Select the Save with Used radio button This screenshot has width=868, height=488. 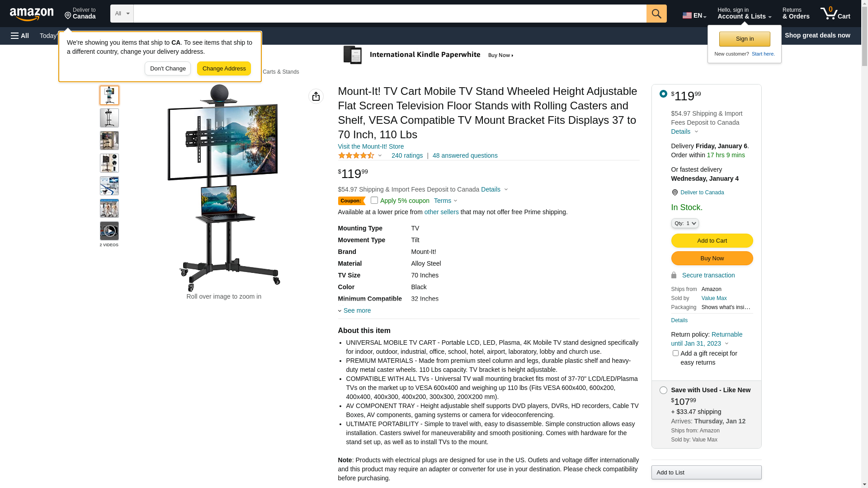tap(663, 390)
